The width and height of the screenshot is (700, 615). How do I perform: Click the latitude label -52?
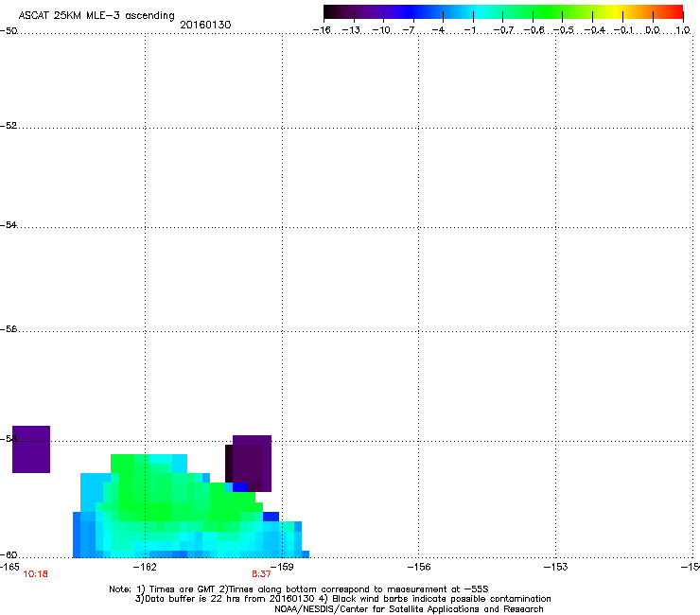click(9, 126)
